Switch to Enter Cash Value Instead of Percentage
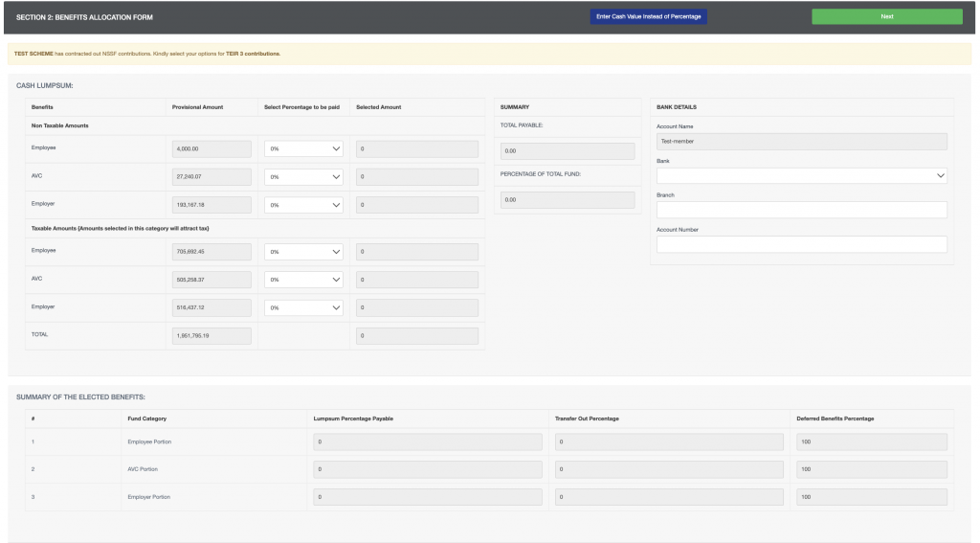This screenshot has width=980, height=543. 649,17
